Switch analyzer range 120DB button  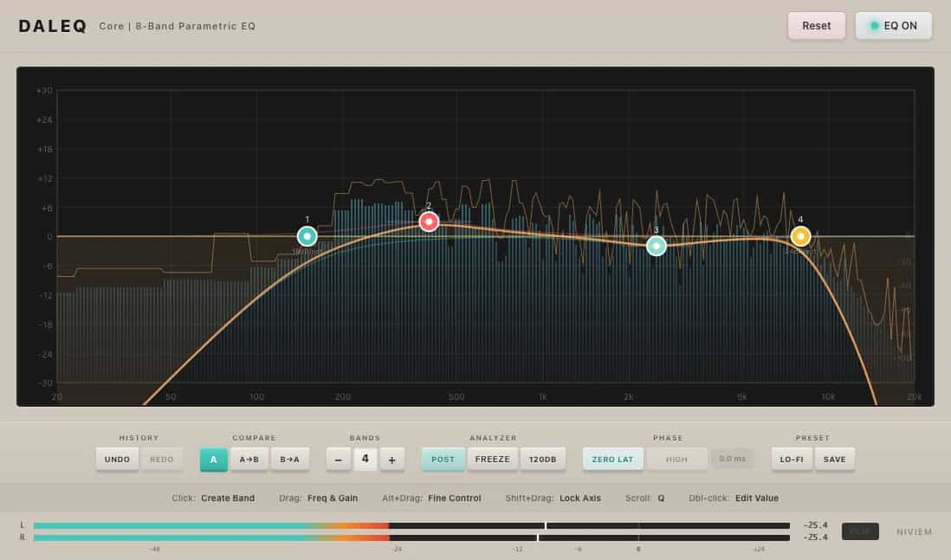(x=543, y=460)
